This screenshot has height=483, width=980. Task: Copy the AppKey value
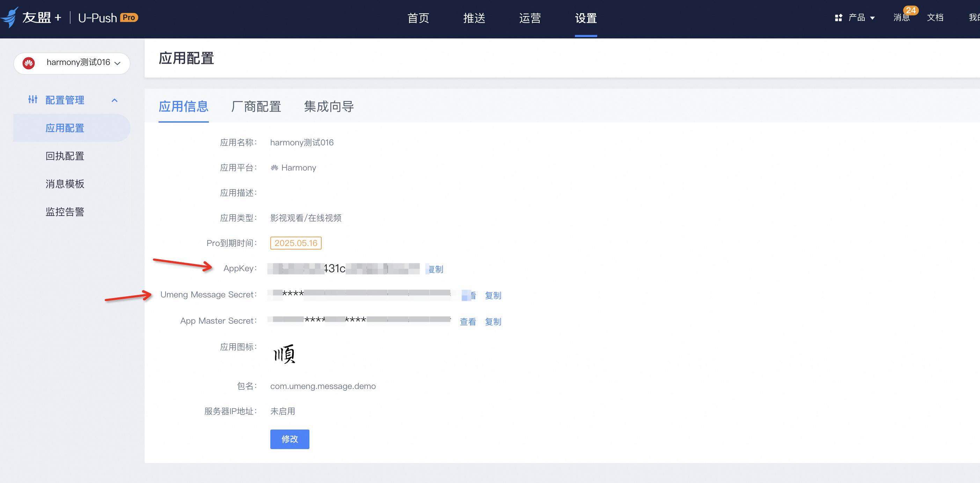[436, 269]
